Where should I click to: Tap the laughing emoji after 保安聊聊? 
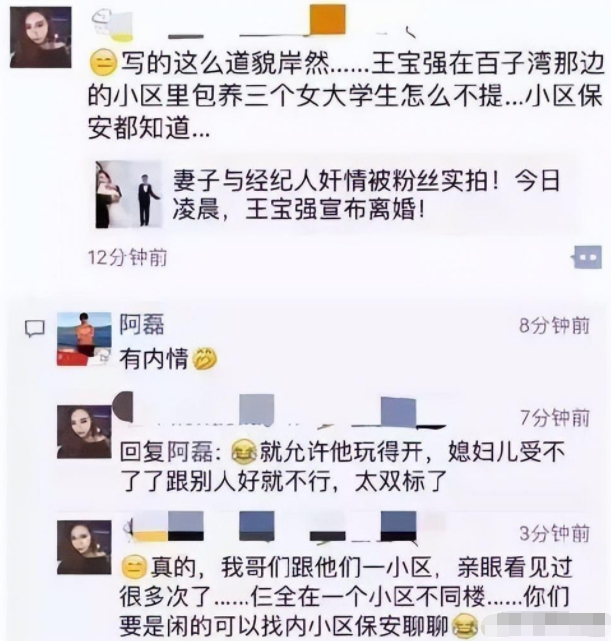465,626
